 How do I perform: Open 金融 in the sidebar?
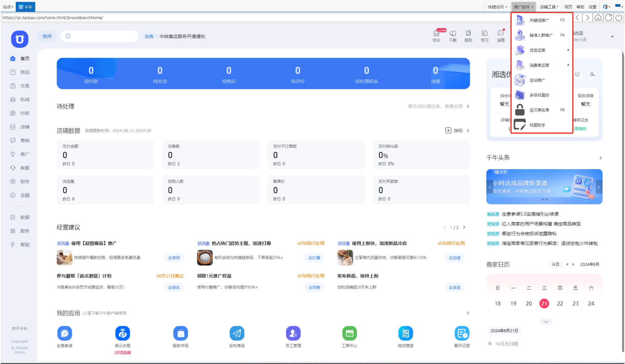click(20, 195)
